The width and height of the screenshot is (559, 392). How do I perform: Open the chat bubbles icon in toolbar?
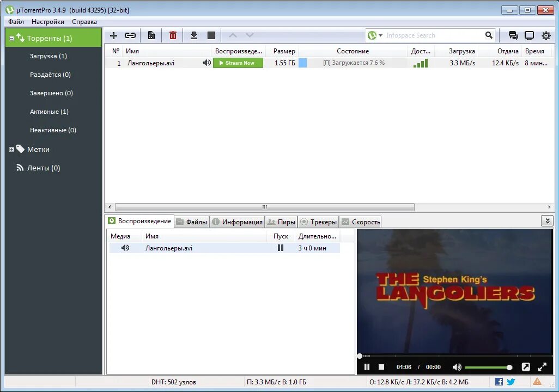513,35
